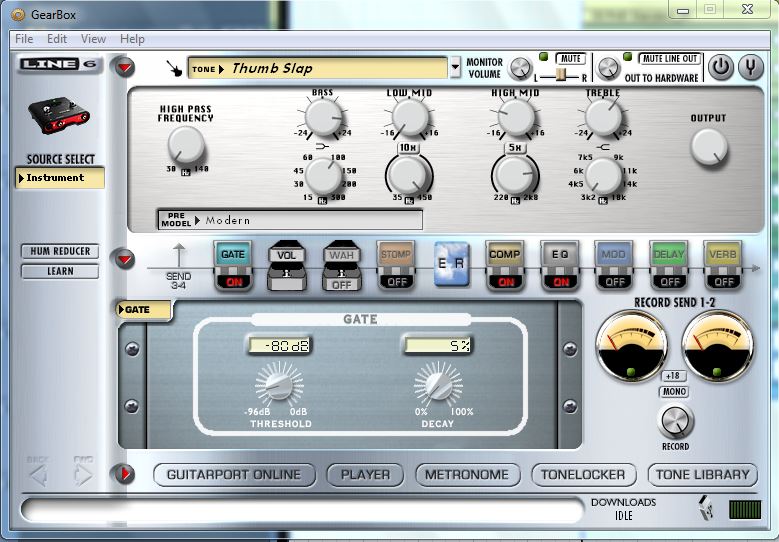This screenshot has height=542, width=779.
Task: Toggle the monitor MUTE button
Action: pos(571,59)
